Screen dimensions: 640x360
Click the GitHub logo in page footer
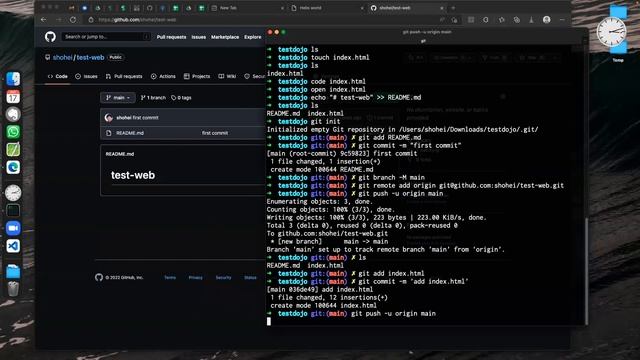99,278
